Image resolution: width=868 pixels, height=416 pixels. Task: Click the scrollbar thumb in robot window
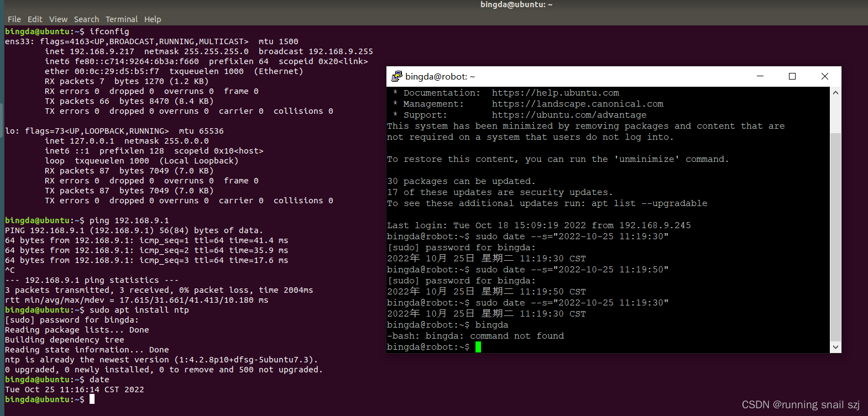[835, 238]
